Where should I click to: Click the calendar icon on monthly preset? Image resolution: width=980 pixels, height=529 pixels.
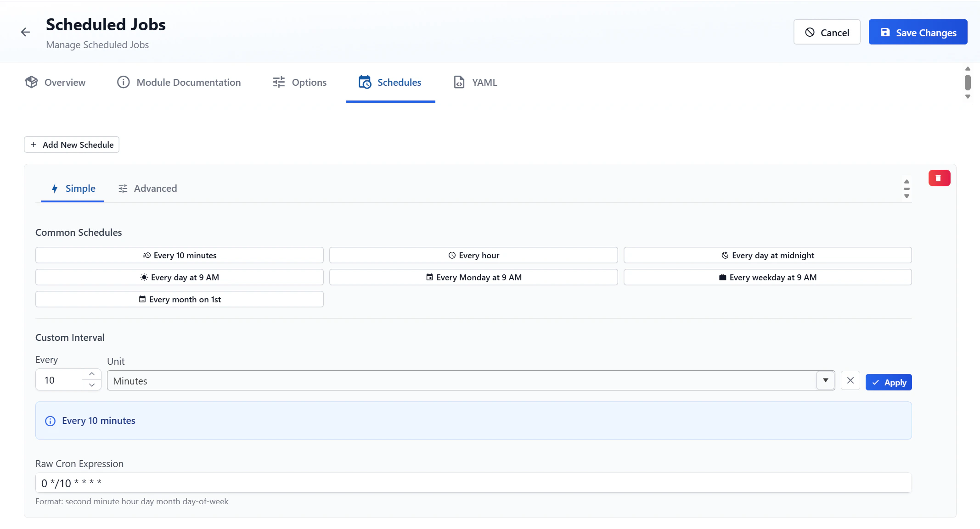click(x=142, y=299)
